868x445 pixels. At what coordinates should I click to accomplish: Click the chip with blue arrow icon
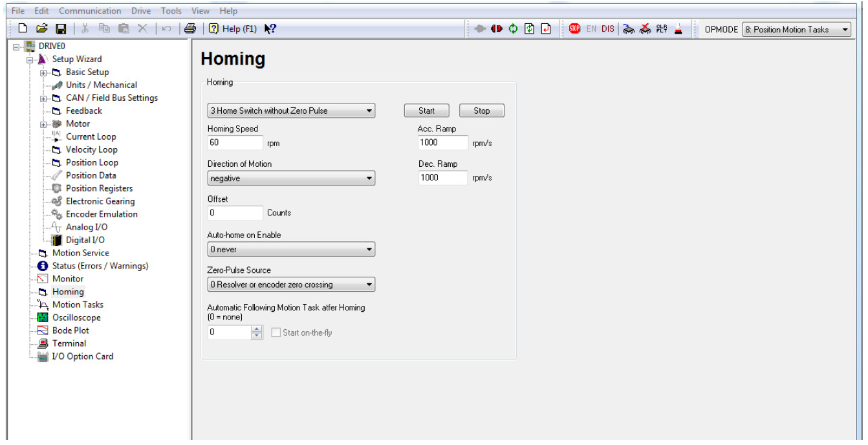(629, 29)
